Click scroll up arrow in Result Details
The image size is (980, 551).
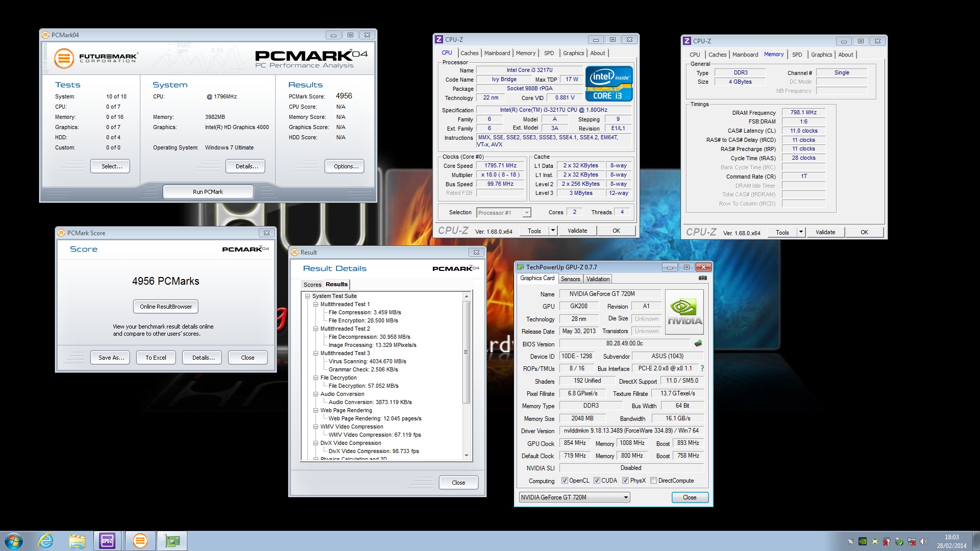(466, 296)
